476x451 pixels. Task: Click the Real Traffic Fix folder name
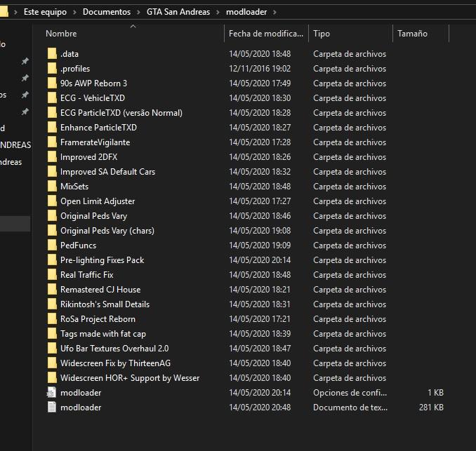coord(87,275)
